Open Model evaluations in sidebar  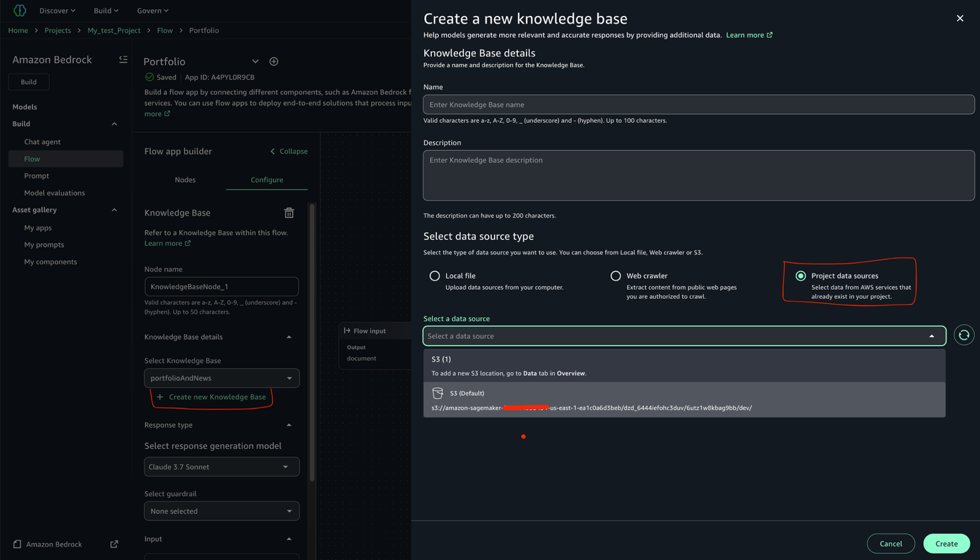click(x=54, y=193)
